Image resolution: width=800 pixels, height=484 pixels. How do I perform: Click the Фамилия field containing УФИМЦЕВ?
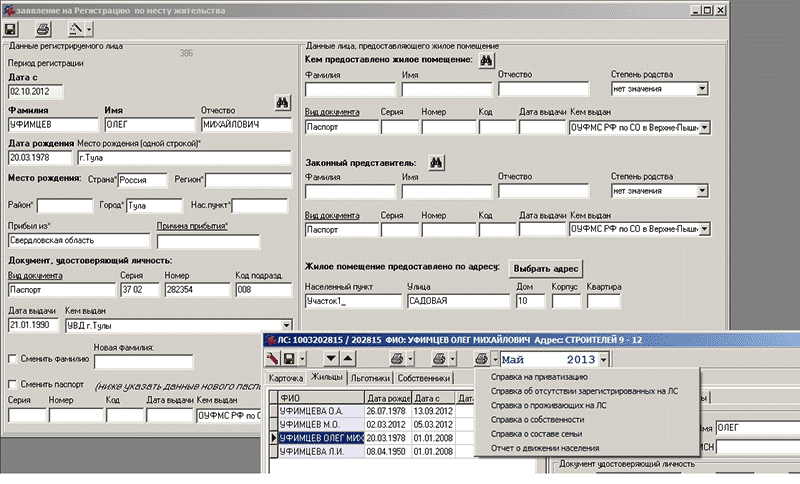[53, 124]
